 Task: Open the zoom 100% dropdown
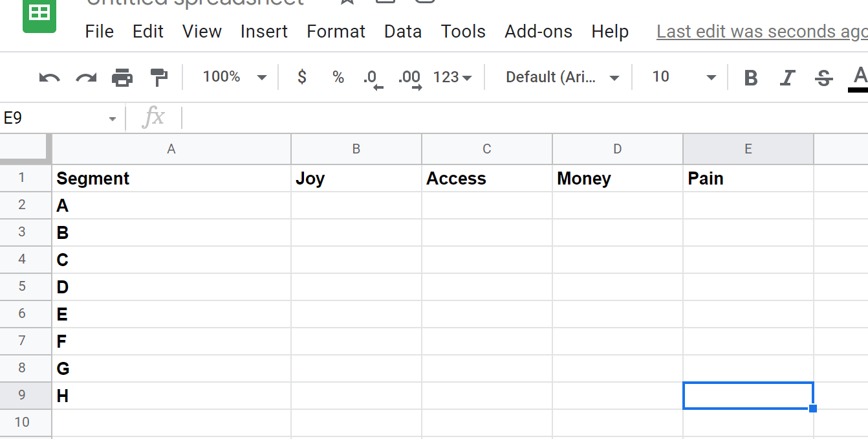(234, 77)
